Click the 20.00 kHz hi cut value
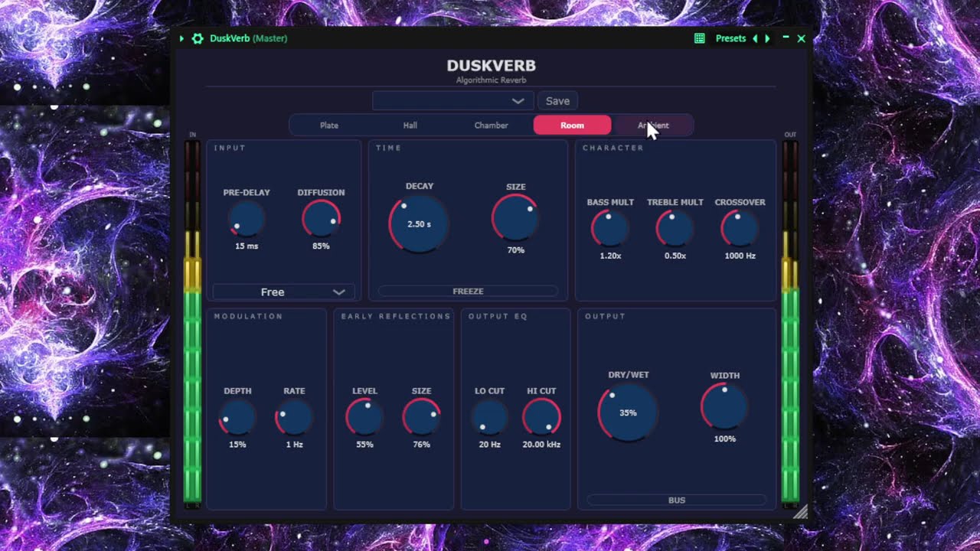 541,445
